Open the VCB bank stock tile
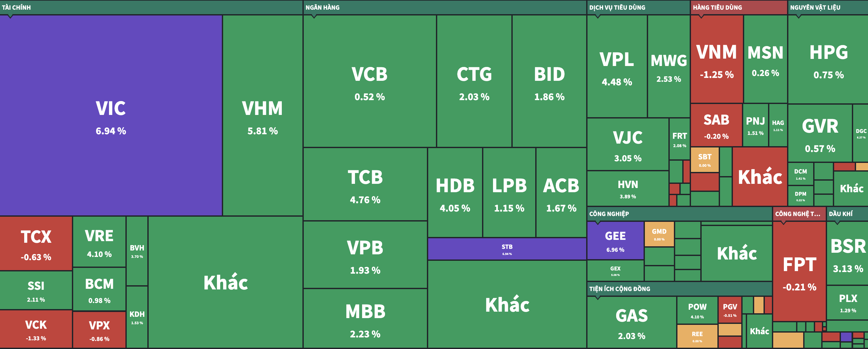 click(x=369, y=81)
